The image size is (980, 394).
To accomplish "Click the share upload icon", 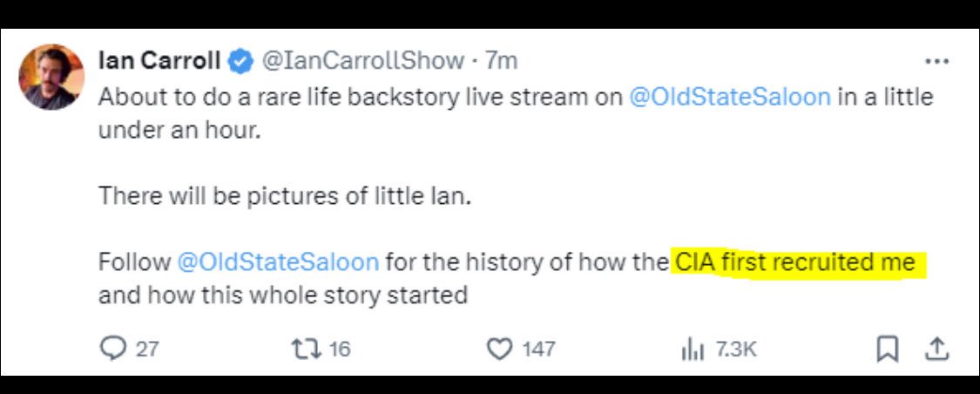I will tap(936, 350).
